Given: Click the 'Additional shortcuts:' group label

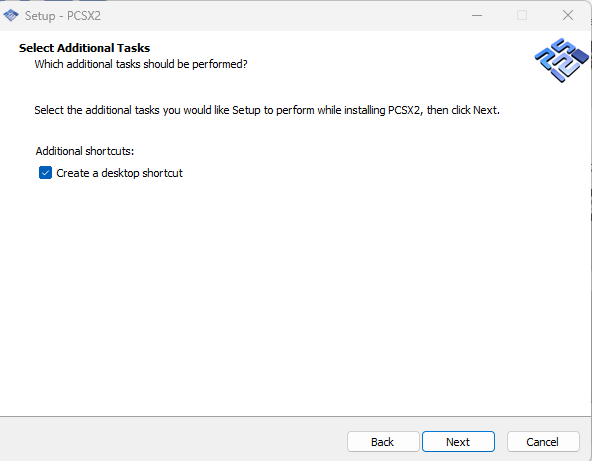Looking at the screenshot, I should pos(85,151).
